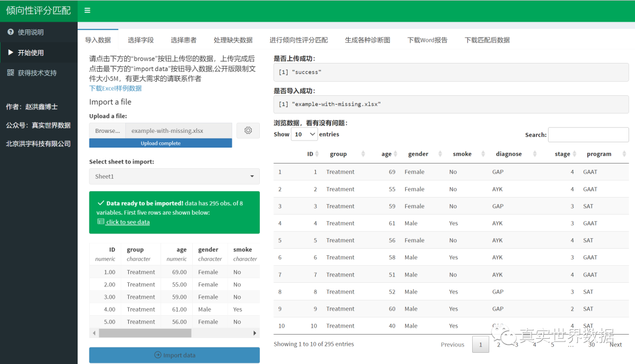Image resolution: width=635 pixels, height=364 pixels.
Task: Click the example-with-missing.xlsx file name field
Action: (179, 131)
